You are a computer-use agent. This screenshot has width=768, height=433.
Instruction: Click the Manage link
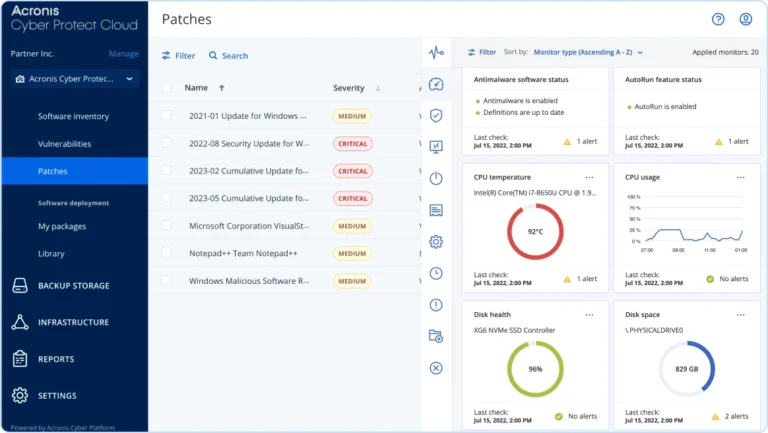pos(123,53)
